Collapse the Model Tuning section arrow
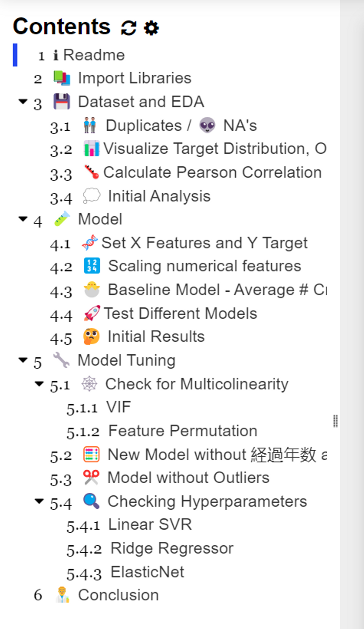This screenshot has width=364, height=629. [23, 360]
